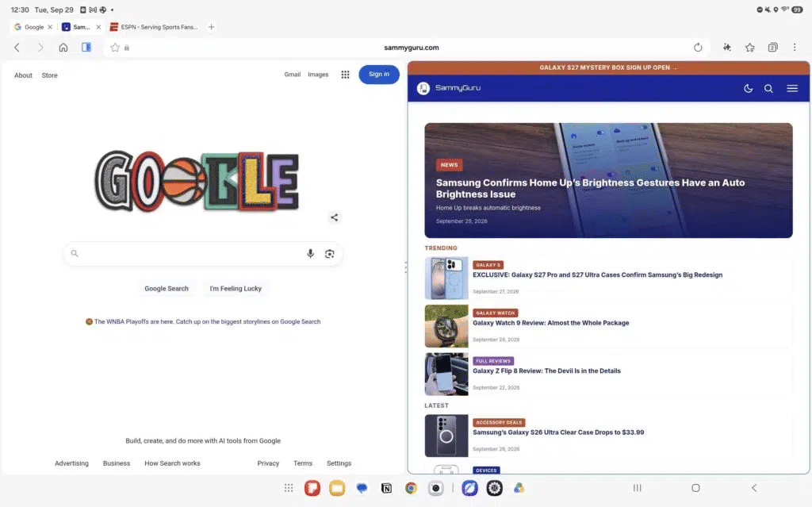Switch to the ESPN - Serving Sports Fans tab
This screenshot has width=812, height=507.
pos(155,27)
